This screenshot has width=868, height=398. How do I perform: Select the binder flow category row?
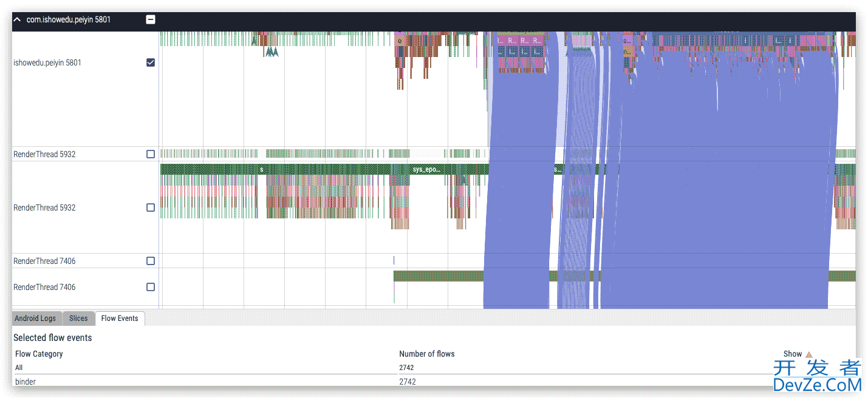[434, 382]
